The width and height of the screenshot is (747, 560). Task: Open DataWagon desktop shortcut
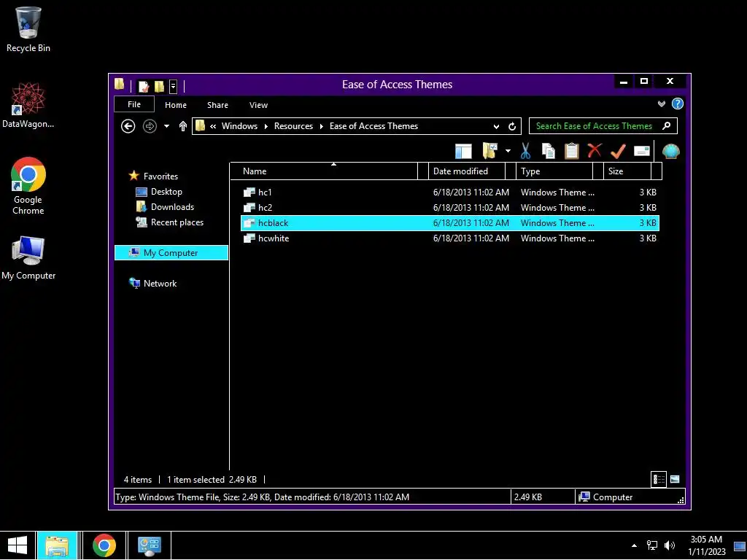[28, 105]
